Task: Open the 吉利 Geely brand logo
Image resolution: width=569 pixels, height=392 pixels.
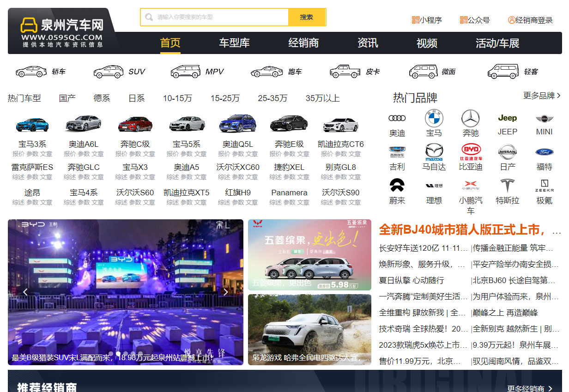Action: [x=397, y=151]
